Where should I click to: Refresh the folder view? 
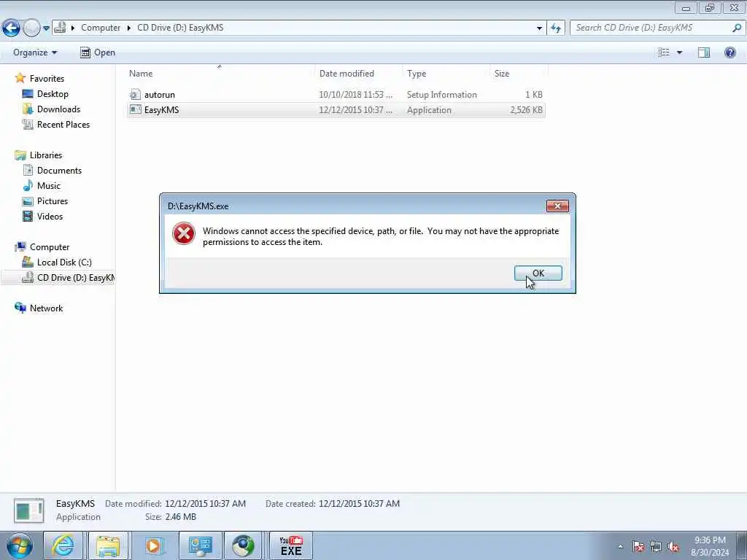pos(555,28)
